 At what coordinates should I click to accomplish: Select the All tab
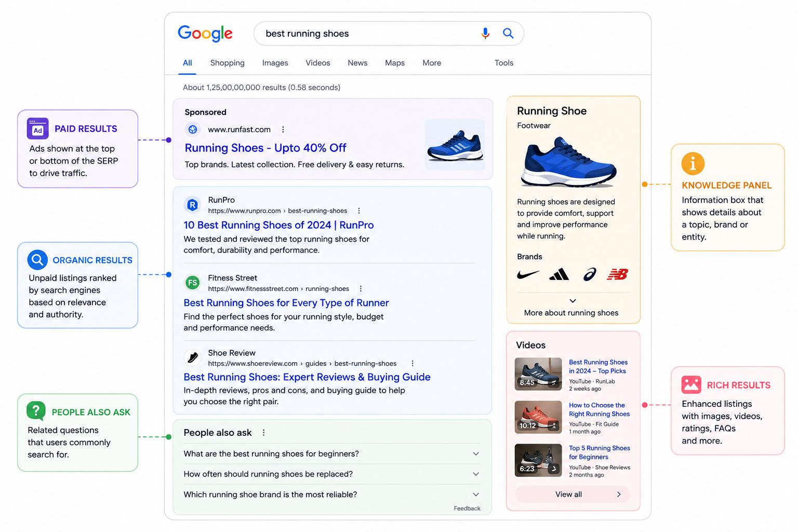point(188,63)
